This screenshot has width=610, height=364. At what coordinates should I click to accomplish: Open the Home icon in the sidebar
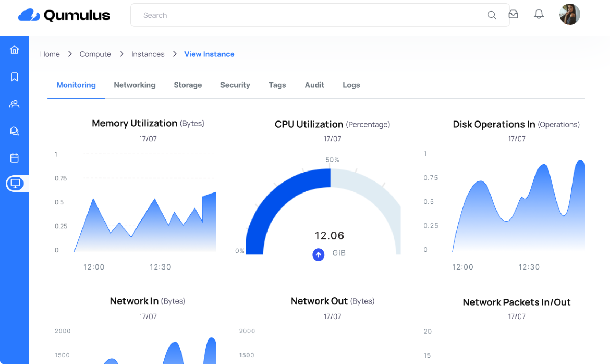(15, 50)
